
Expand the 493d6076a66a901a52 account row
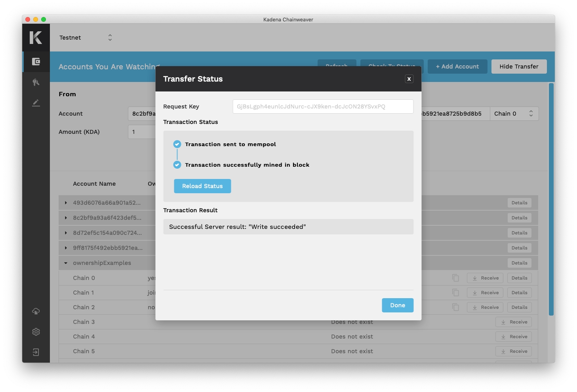66,203
